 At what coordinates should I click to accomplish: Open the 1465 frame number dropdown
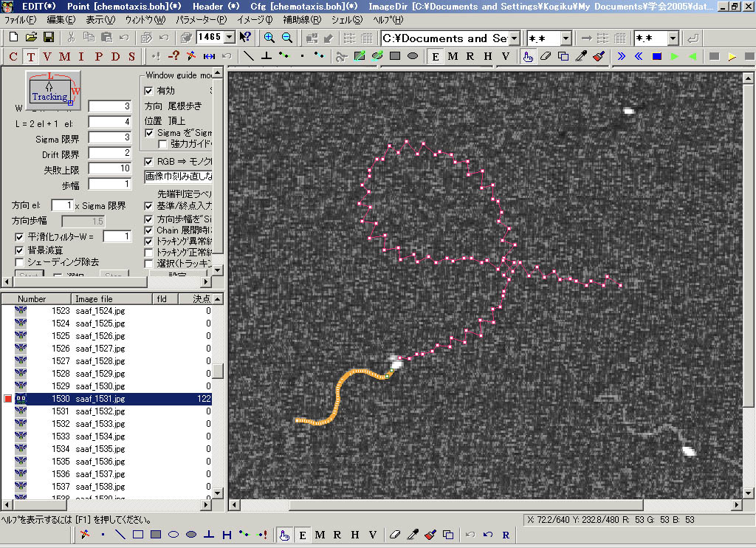point(228,38)
